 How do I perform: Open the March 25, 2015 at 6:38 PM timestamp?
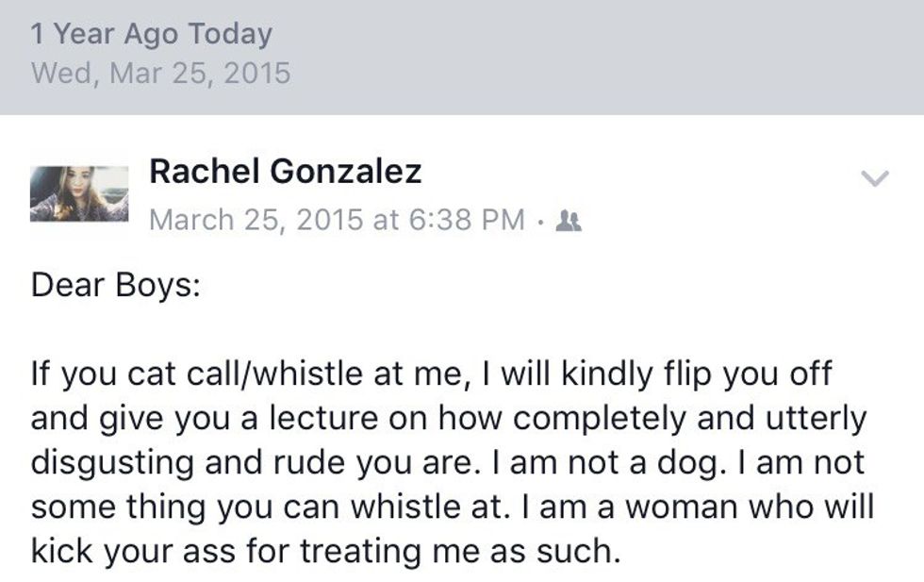(x=337, y=220)
